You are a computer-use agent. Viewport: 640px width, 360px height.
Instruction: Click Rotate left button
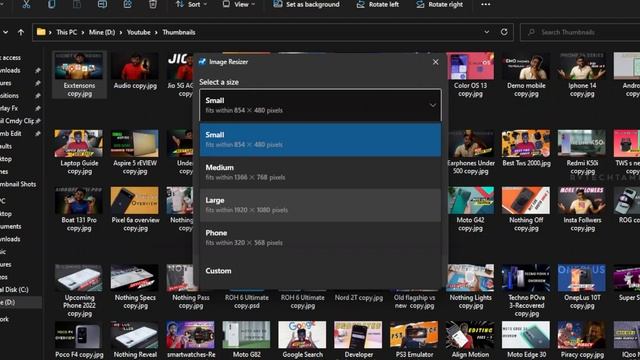378,4
